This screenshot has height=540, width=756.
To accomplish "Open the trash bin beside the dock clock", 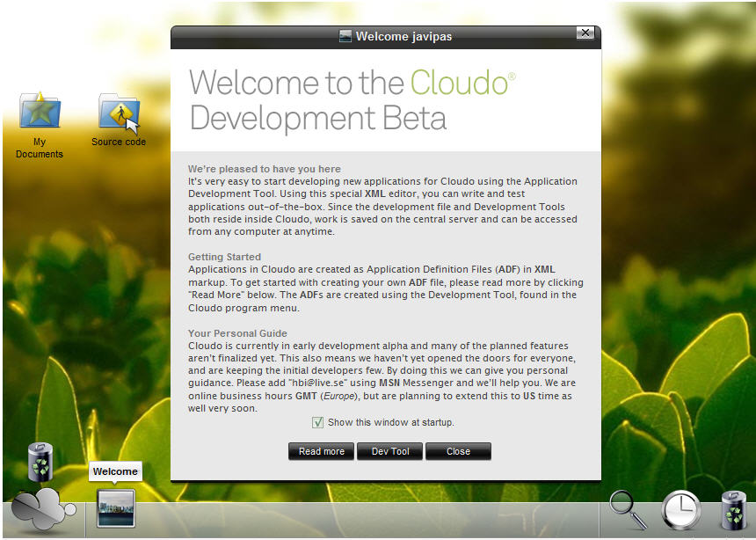I will pos(733,511).
